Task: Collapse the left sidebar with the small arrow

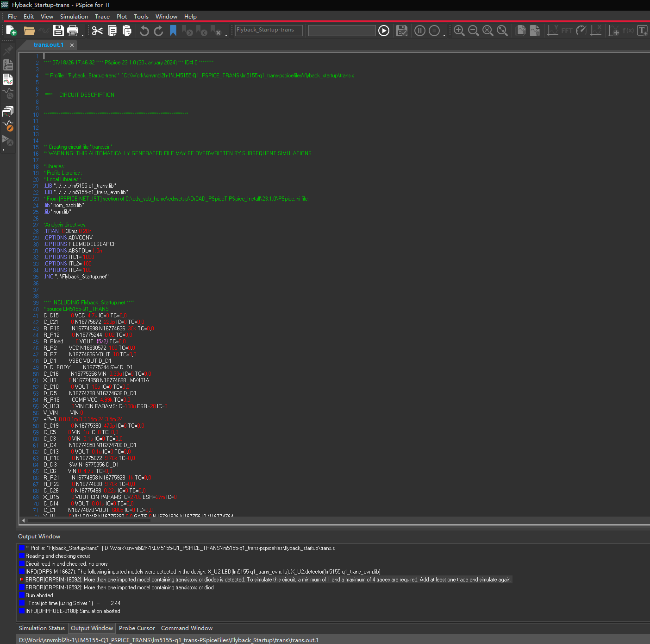Action: pos(4,150)
